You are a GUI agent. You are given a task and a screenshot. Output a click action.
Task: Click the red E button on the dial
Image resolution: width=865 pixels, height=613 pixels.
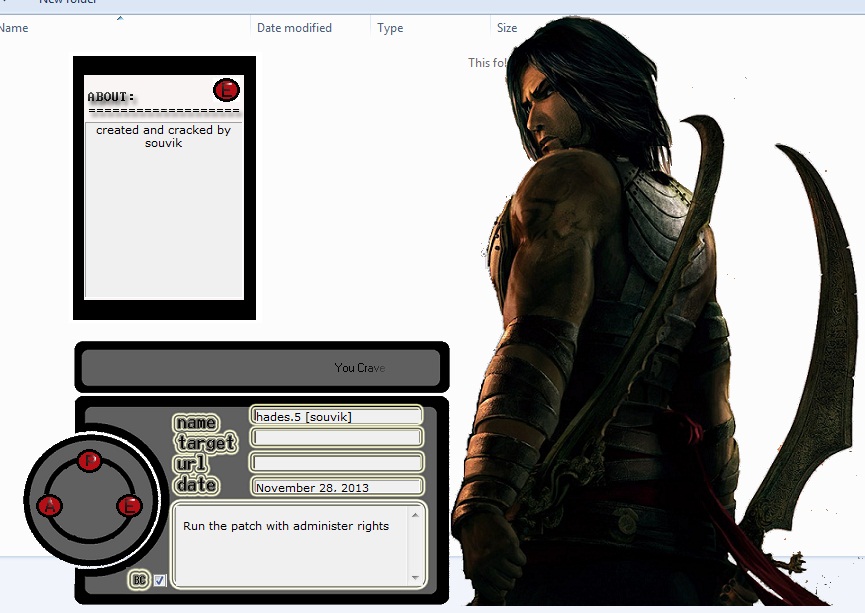[130, 506]
